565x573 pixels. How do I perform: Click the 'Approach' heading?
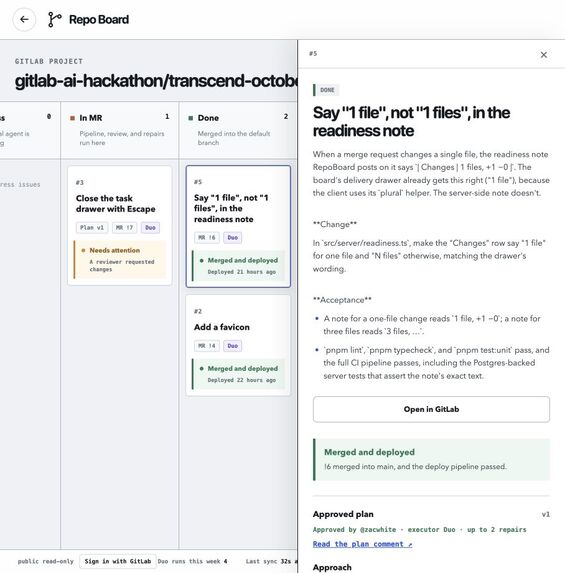(332, 568)
